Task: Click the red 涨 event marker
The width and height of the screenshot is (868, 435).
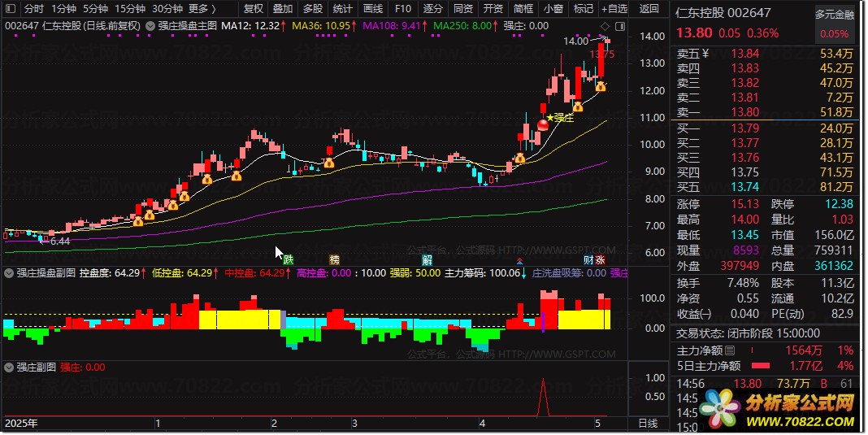Action: [x=600, y=260]
